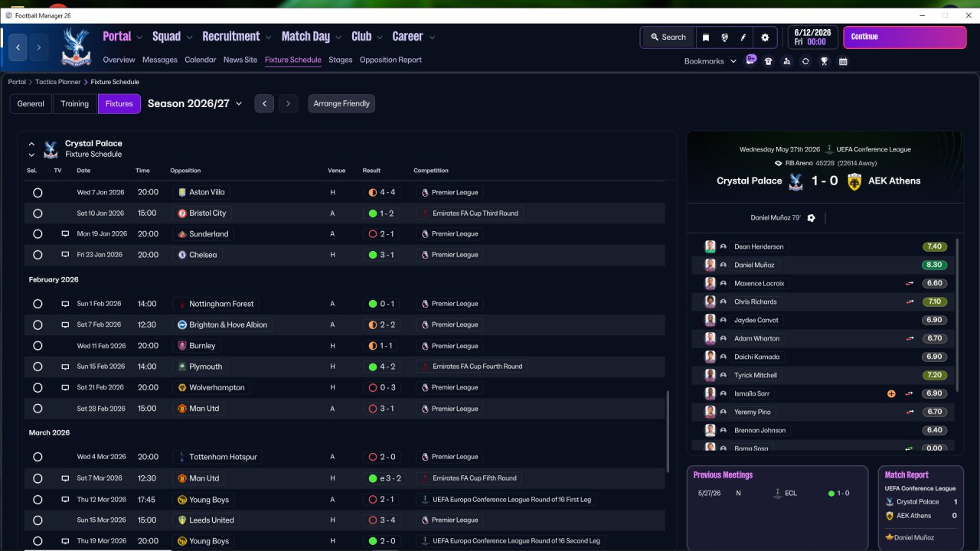Viewport: 980px width, 551px height.
Task: Open the calendar icon in the bookmarks bar
Action: pyautogui.click(x=843, y=61)
